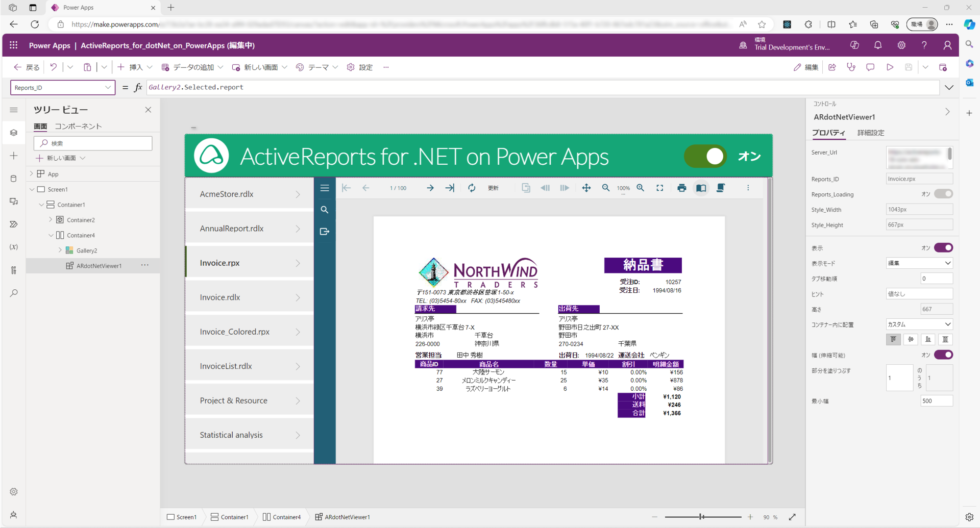Click the Share icon in command bar
Screen dimensions: 980x528
pyautogui.click(x=832, y=67)
